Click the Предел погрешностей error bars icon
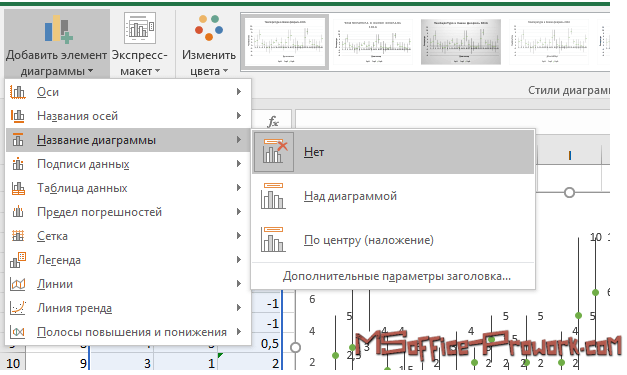Viewport: 627px width, 375px height. tap(18, 212)
